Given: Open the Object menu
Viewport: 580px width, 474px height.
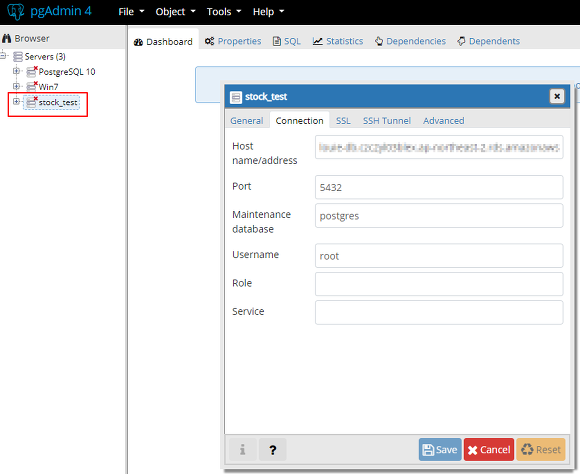Looking at the screenshot, I should 175,12.
